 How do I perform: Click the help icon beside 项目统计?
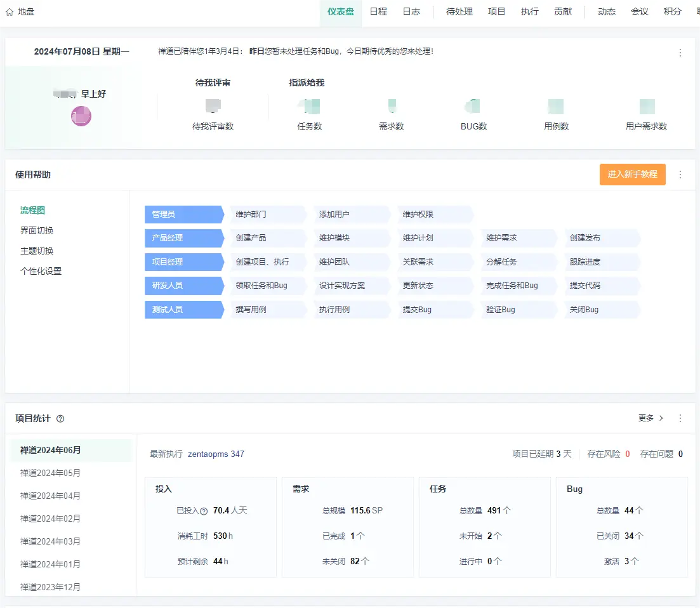tap(60, 419)
